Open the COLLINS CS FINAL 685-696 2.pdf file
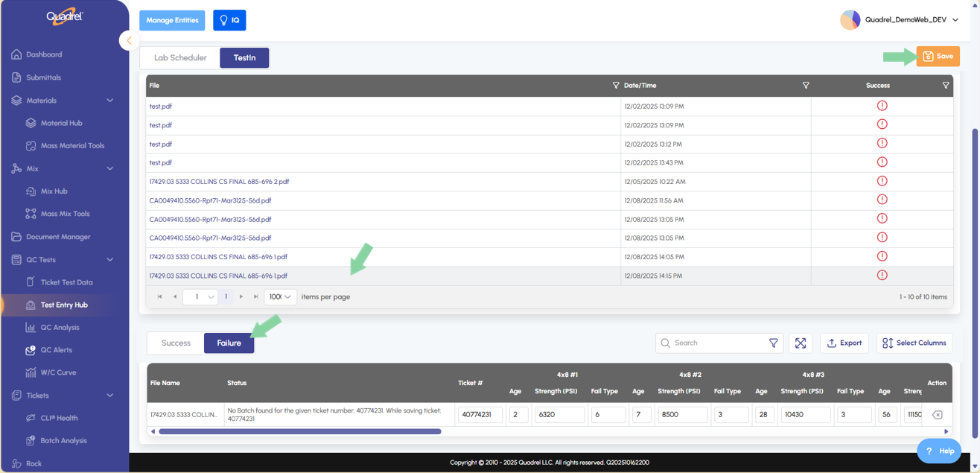This screenshot has height=473, width=980. [x=219, y=182]
